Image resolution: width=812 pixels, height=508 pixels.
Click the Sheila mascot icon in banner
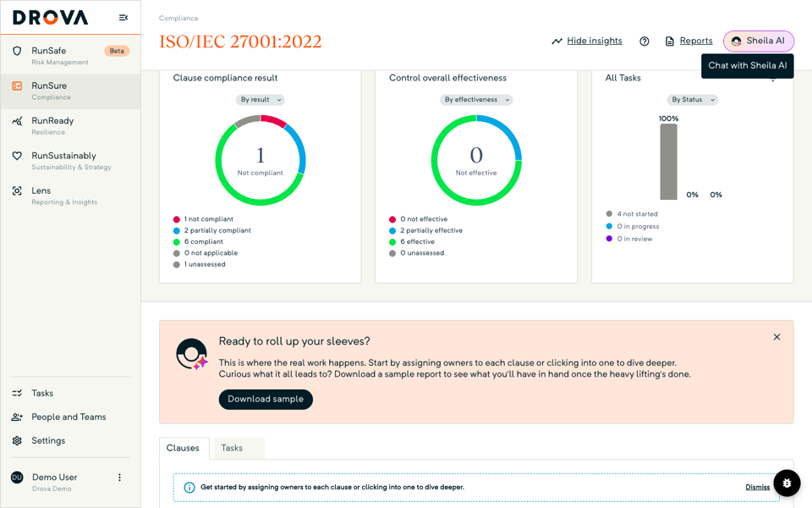coord(192,354)
